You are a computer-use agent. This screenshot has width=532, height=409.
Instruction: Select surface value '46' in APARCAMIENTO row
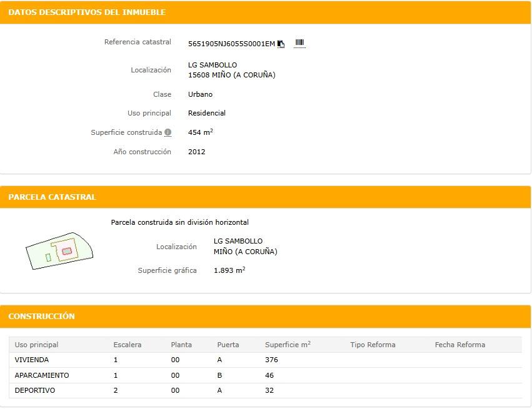pyautogui.click(x=269, y=375)
